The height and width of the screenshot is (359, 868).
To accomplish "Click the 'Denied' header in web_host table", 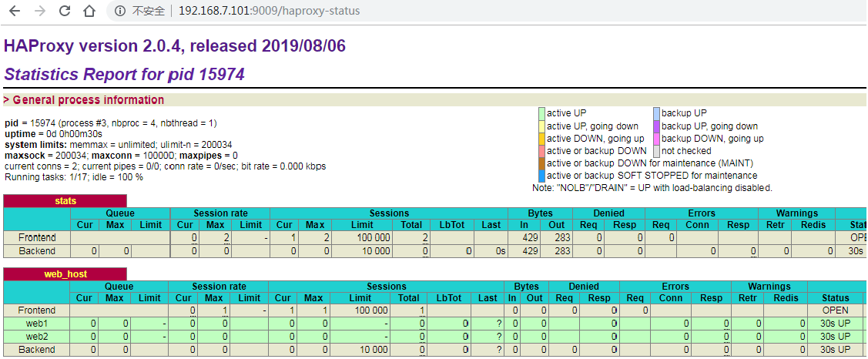I will [584, 287].
